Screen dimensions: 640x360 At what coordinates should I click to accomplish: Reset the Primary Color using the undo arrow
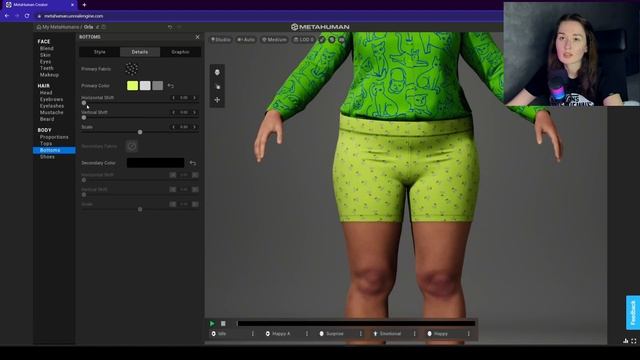[x=171, y=86]
